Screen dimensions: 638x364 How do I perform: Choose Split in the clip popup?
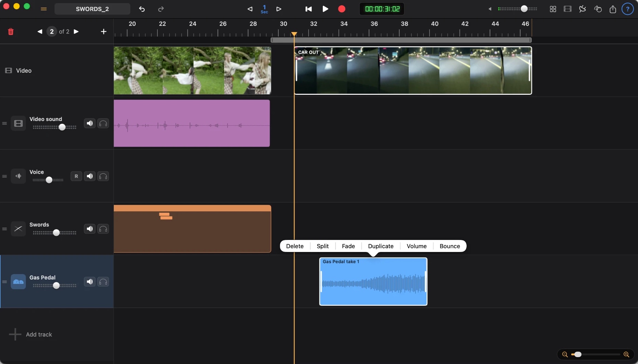coord(323,246)
